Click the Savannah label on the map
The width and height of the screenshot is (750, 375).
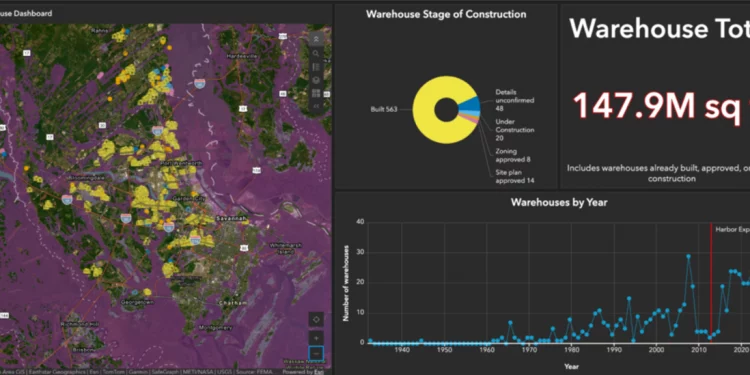coord(232,219)
